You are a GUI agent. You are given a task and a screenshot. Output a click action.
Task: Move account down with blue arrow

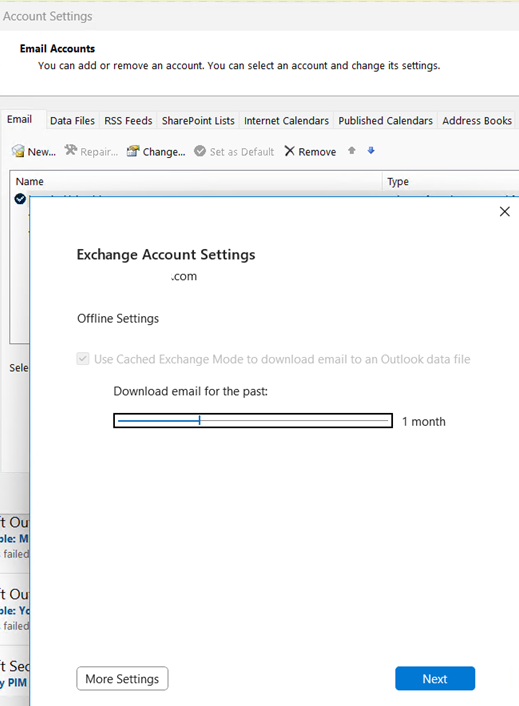[x=371, y=151]
